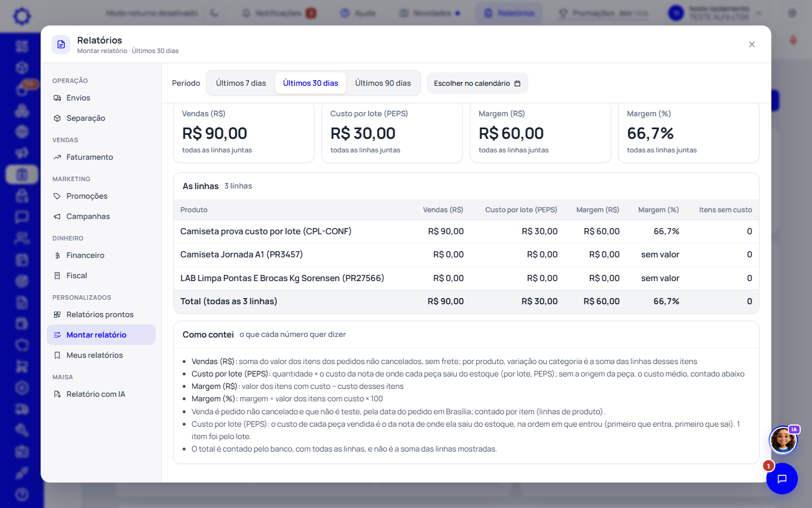812x508 pixels.
Task: Open Escolher no calendário date picker
Action: (x=478, y=83)
